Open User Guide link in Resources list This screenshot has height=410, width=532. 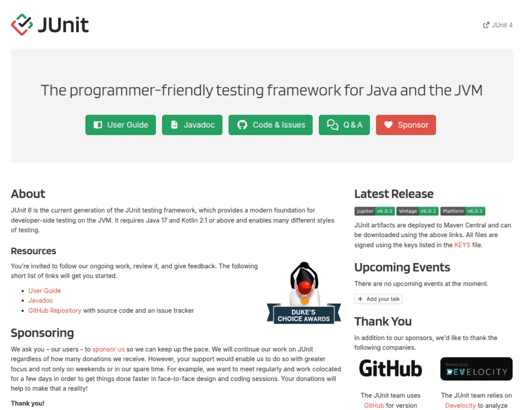(x=45, y=291)
